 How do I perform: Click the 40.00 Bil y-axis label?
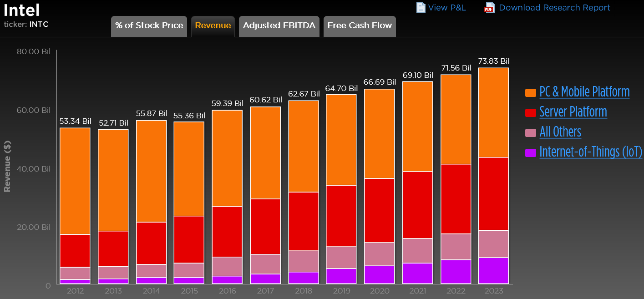point(34,169)
